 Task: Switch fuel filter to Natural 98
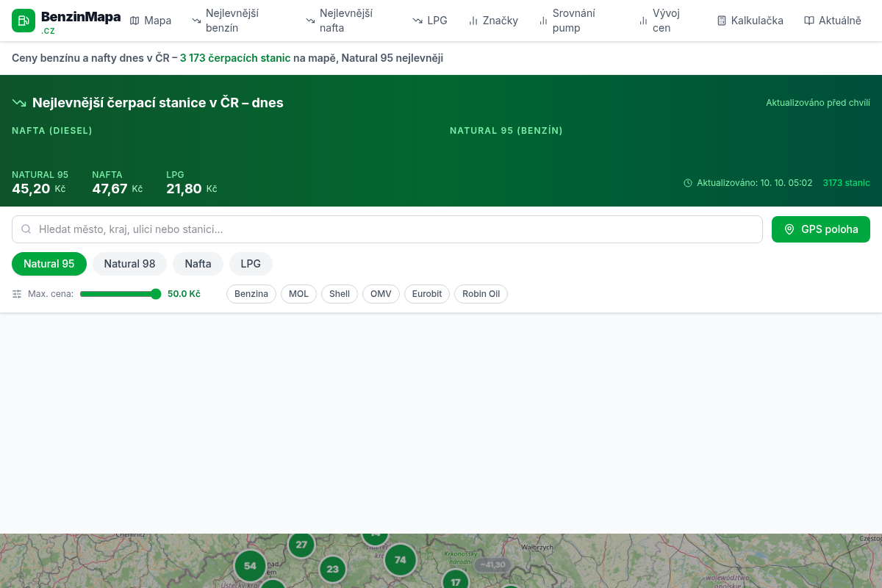pyautogui.click(x=129, y=264)
